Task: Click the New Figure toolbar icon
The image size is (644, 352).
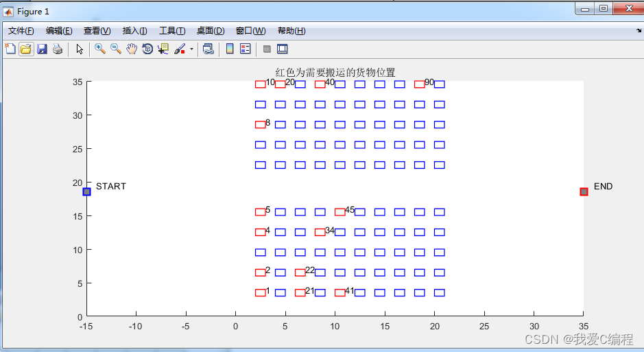Action: pyautogui.click(x=10, y=49)
